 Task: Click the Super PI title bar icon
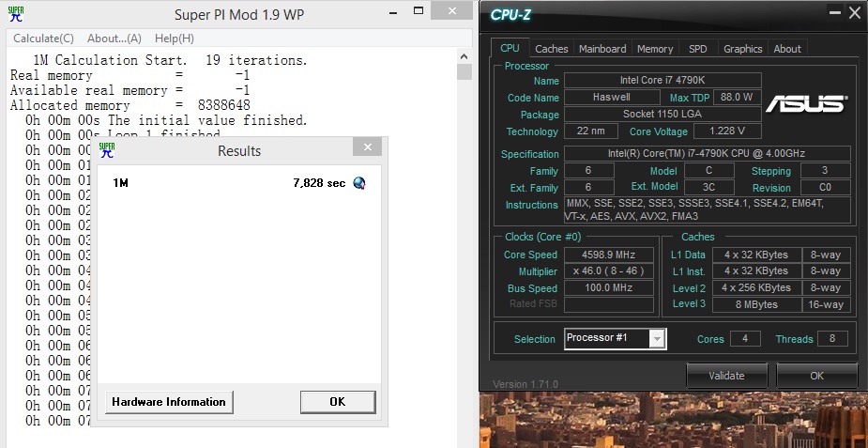click(16, 14)
